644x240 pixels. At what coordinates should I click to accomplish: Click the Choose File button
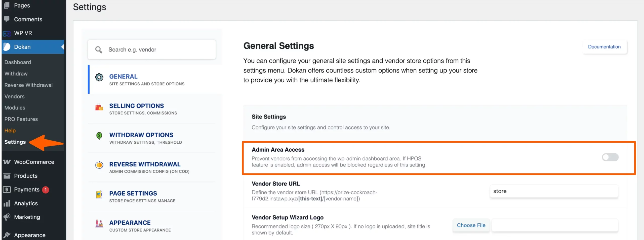click(x=471, y=225)
